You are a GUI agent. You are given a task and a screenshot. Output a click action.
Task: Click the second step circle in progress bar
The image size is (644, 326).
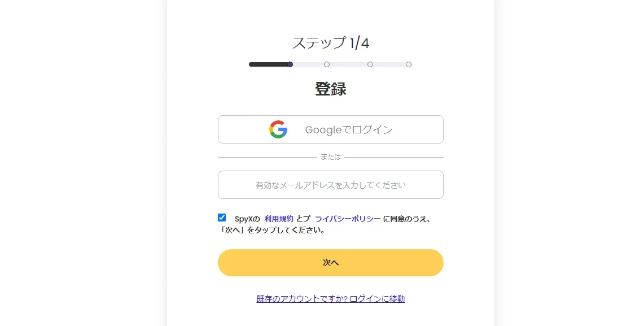point(327,64)
